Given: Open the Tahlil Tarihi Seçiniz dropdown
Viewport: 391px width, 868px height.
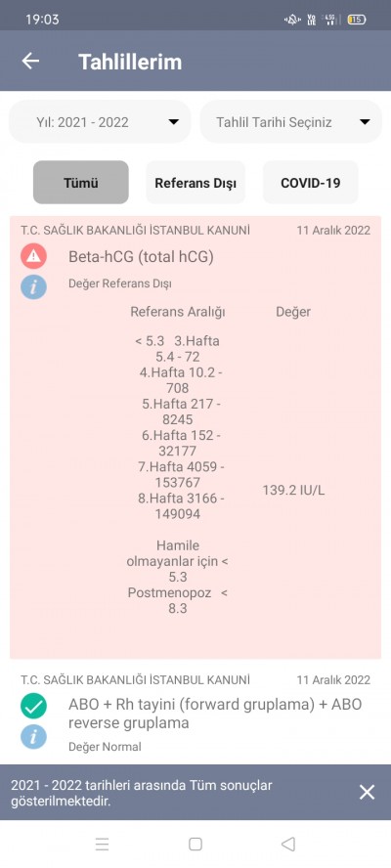Looking at the screenshot, I should tap(290, 122).
